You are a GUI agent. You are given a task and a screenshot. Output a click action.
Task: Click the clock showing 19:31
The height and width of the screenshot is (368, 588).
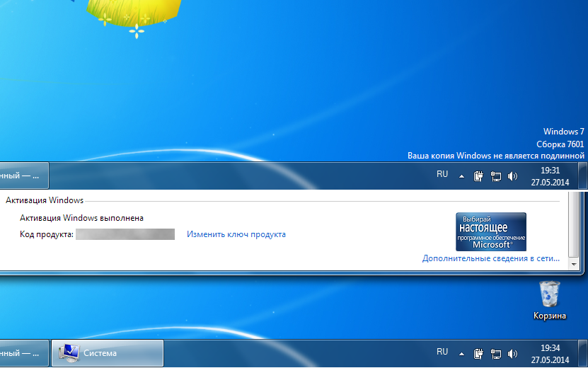[550, 176]
